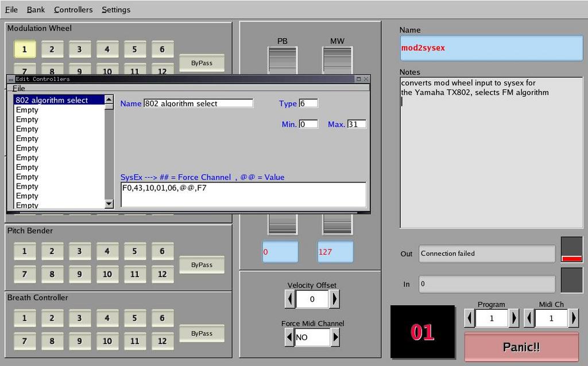588x366 pixels.
Task: Toggle ByPass for the Breath Controller
Action: [202, 333]
